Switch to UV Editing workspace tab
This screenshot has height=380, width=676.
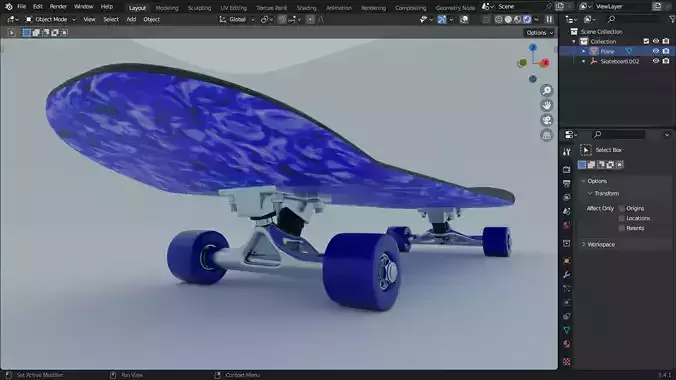pyautogui.click(x=234, y=8)
